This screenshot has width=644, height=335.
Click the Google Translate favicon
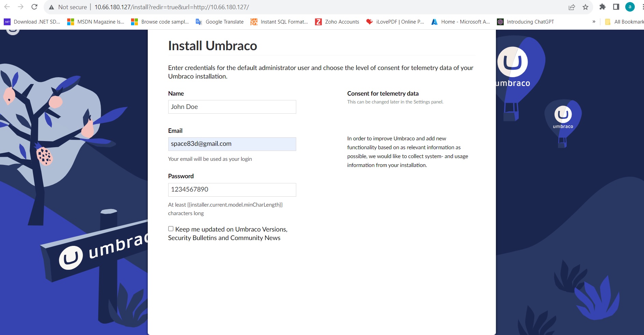(x=199, y=22)
